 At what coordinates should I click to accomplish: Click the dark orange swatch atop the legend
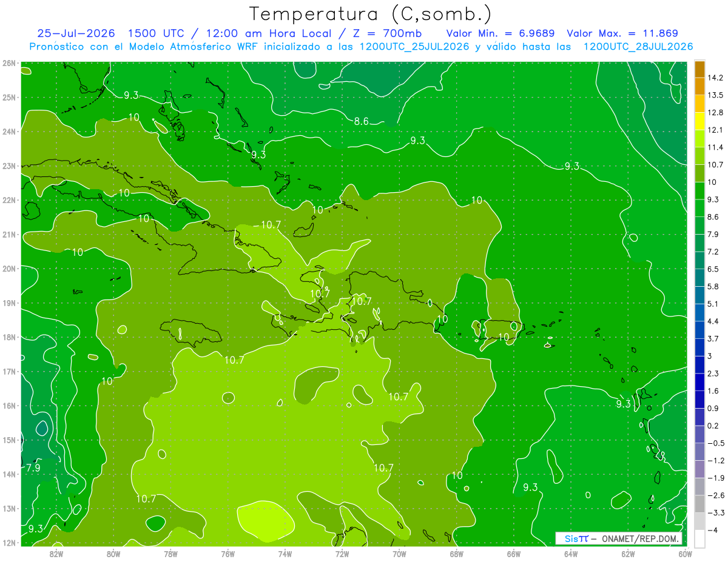(x=699, y=69)
